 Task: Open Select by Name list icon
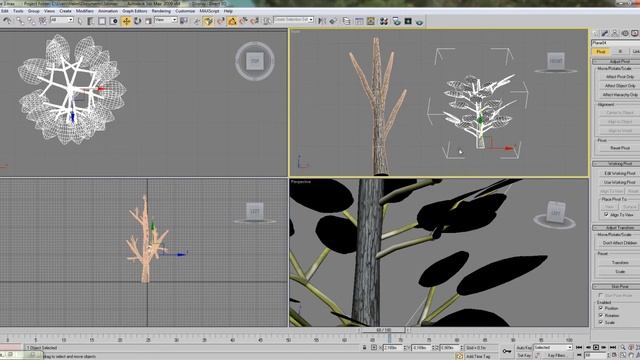coord(91,21)
